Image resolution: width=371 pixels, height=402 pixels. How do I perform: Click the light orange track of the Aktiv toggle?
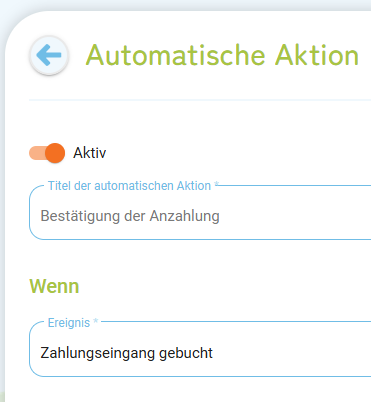[37, 153]
